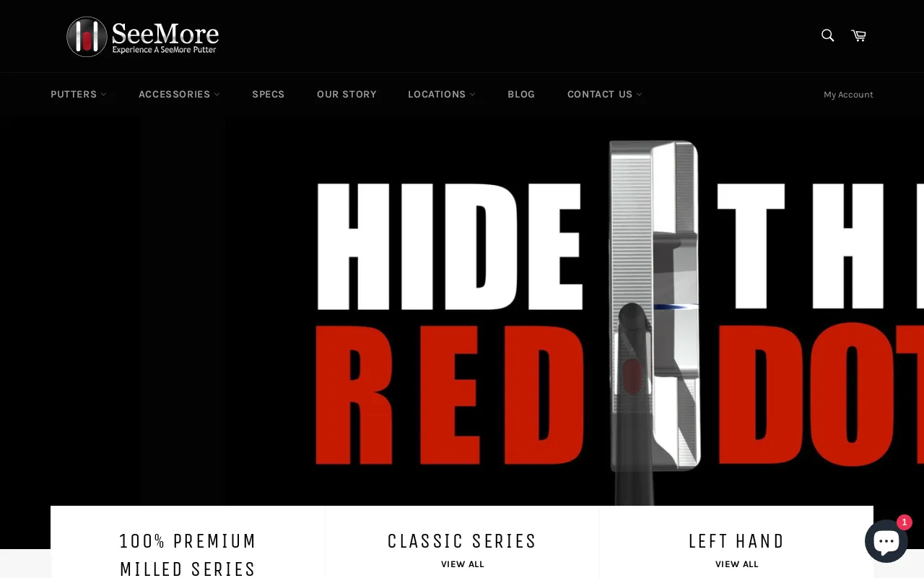Screen dimensions: 924x578
Task: Click the SeeMore logo image
Action: (143, 36)
